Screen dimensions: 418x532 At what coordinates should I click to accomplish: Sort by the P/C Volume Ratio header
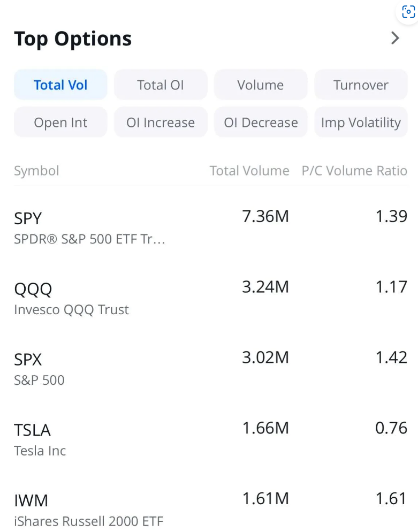click(354, 171)
